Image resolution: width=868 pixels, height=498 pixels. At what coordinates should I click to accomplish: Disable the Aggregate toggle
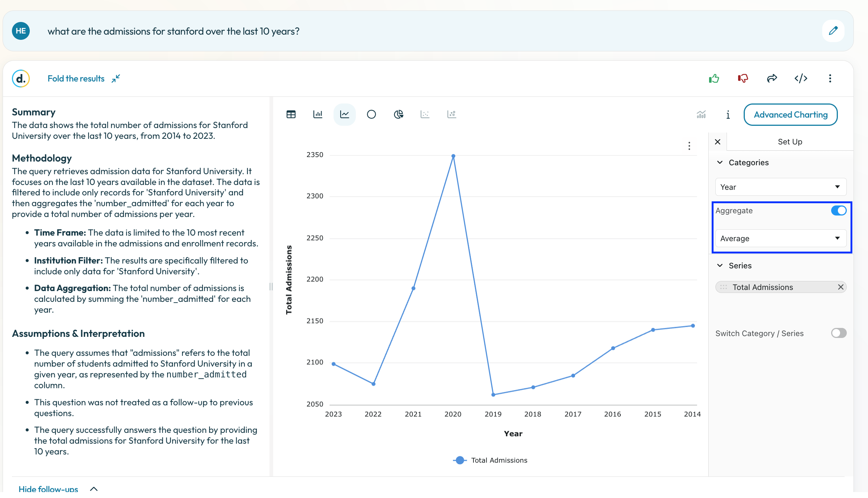coord(839,211)
